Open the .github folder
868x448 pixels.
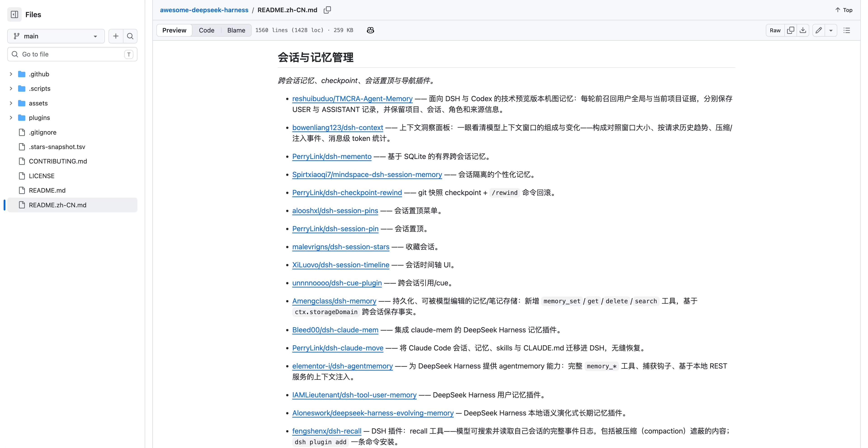coord(39,74)
